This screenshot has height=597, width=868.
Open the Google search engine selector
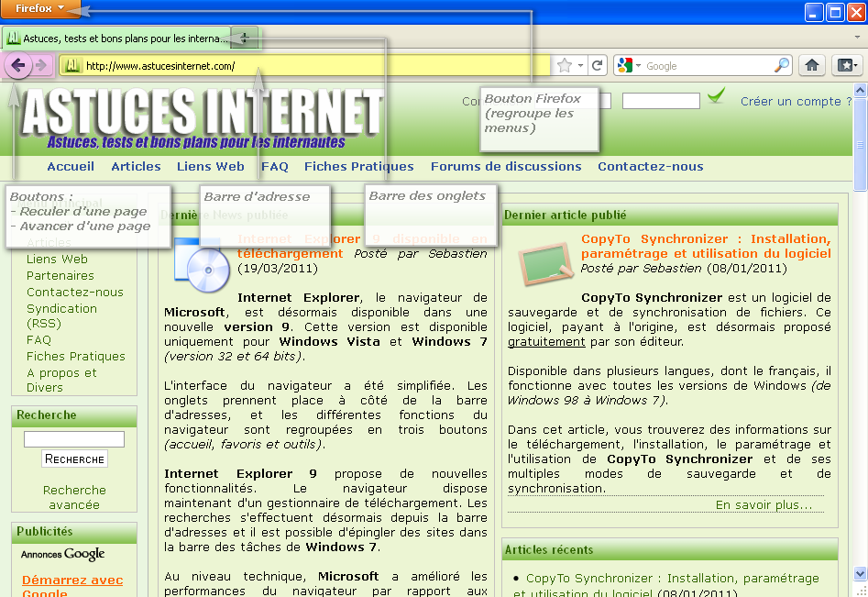(x=629, y=66)
